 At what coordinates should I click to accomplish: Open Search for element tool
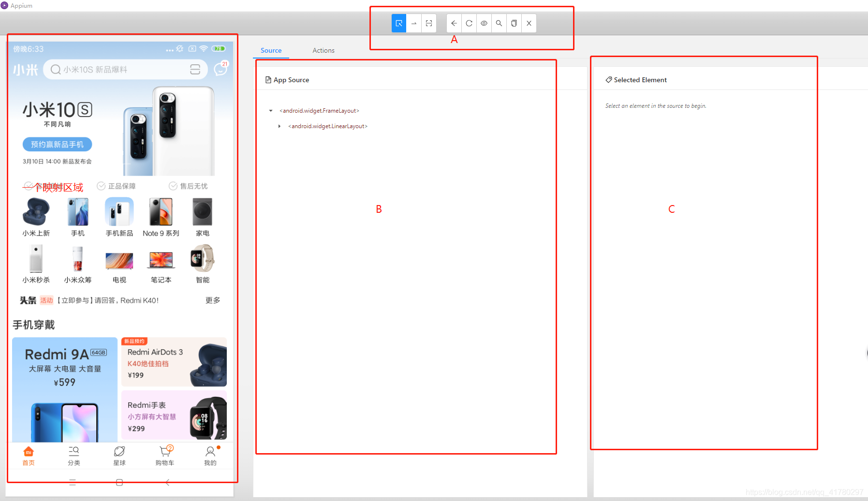[499, 23]
